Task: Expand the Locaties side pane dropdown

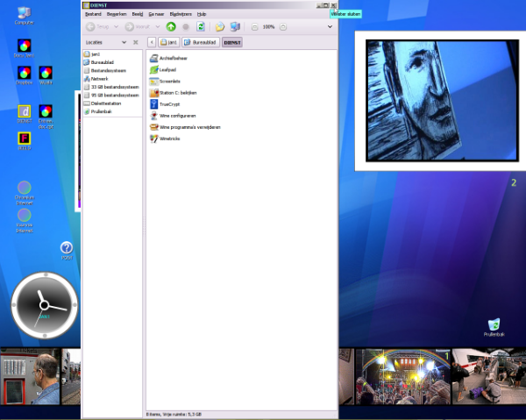Action: [123, 42]
